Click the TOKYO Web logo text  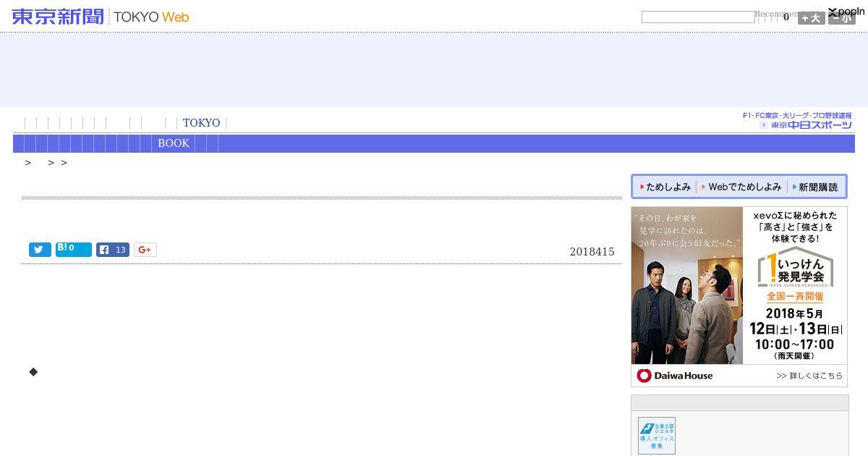pyautogui.click(x=151, y=17)
